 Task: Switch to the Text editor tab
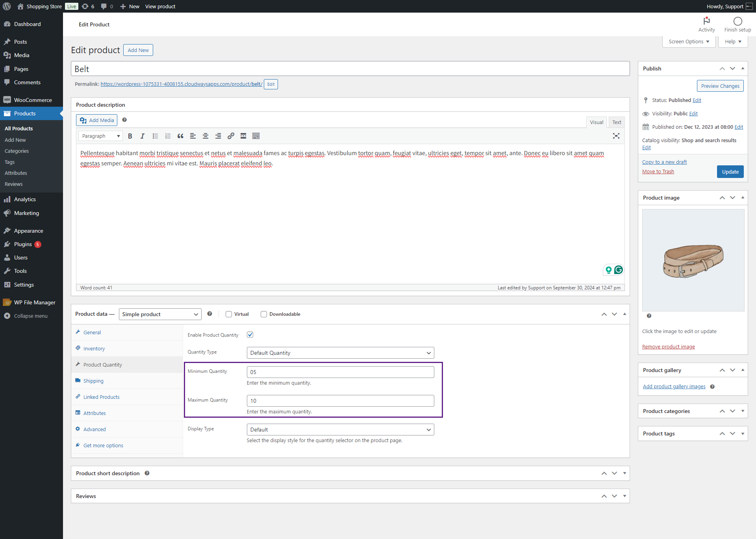(616, 122)
